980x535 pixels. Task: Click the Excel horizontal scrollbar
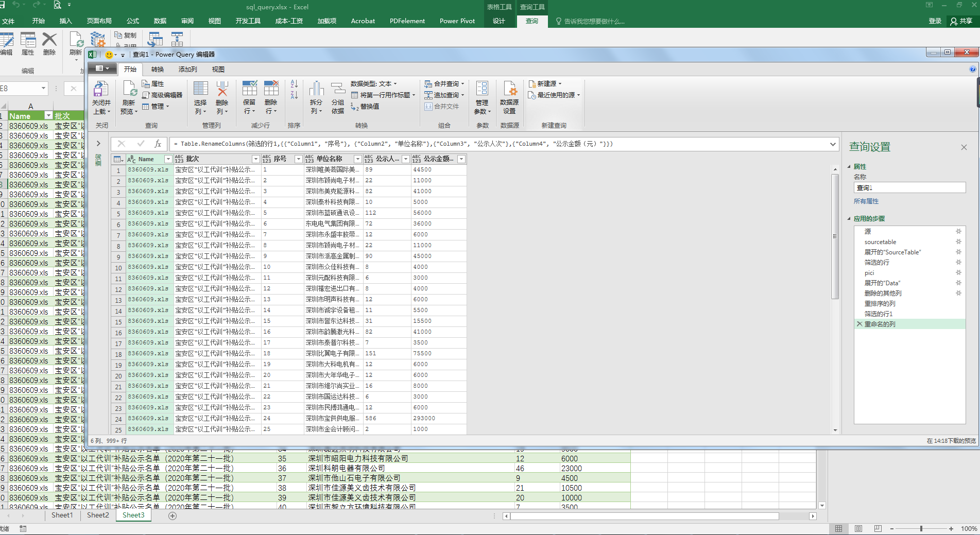click(645, 516)
